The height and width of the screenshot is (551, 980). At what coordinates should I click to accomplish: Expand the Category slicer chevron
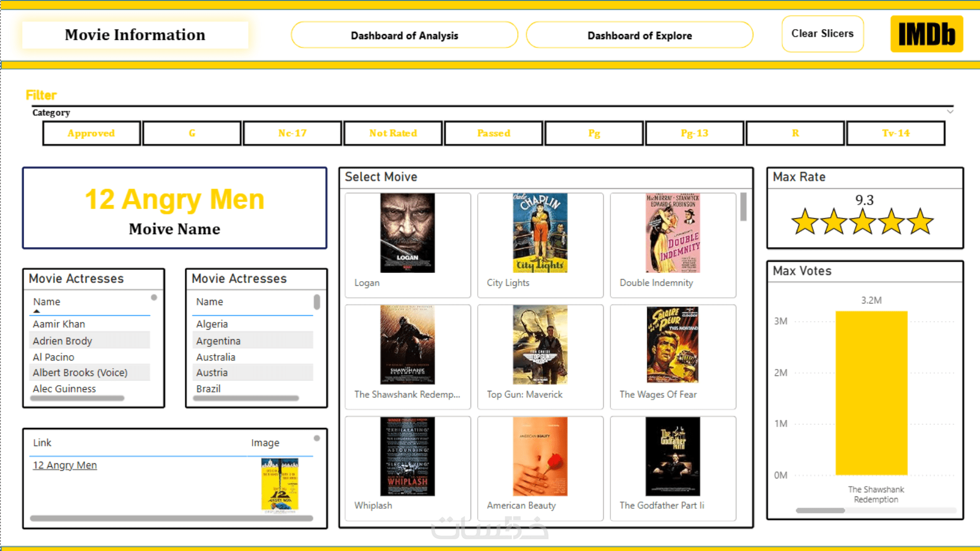click(x=950, y=111)
